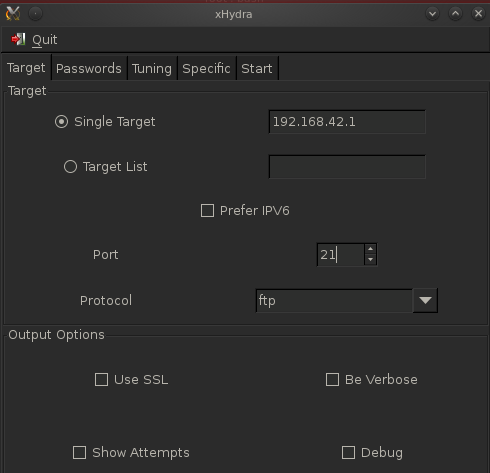Increase the Port value with up arrow
490x473 pixels.
tap(370, 249)
